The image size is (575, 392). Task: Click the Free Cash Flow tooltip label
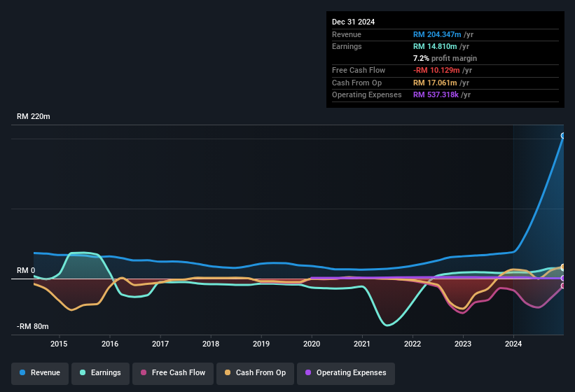coord(359,70)
